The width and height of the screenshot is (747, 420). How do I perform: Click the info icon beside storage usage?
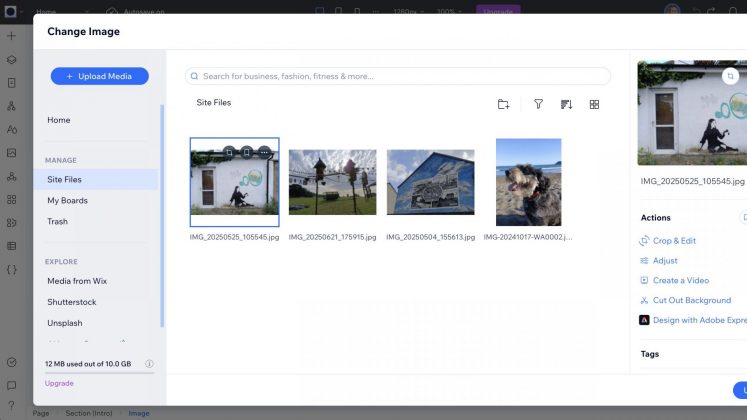[149, 364]
